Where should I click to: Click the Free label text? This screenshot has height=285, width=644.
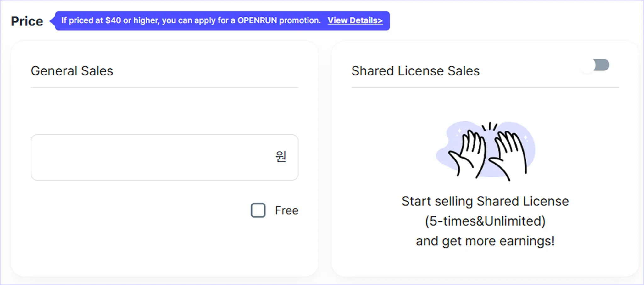286,210
